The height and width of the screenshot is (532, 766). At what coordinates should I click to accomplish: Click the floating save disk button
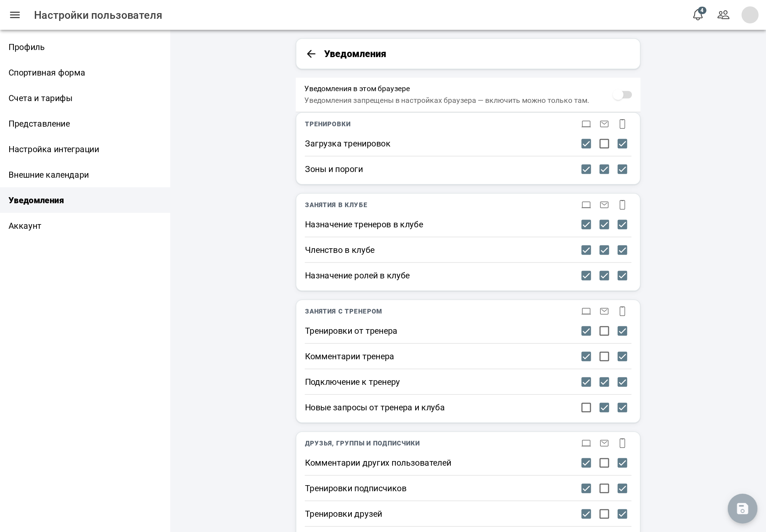743,509
